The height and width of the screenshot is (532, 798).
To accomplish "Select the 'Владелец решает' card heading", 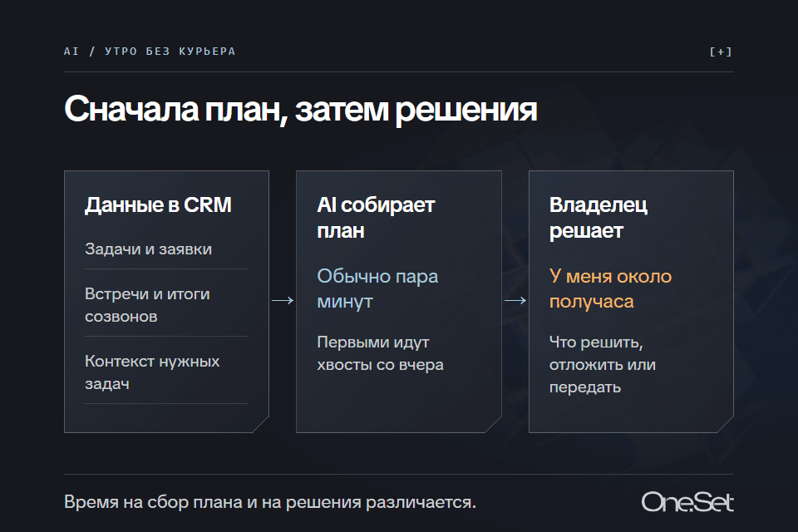I will click(598, 218).
